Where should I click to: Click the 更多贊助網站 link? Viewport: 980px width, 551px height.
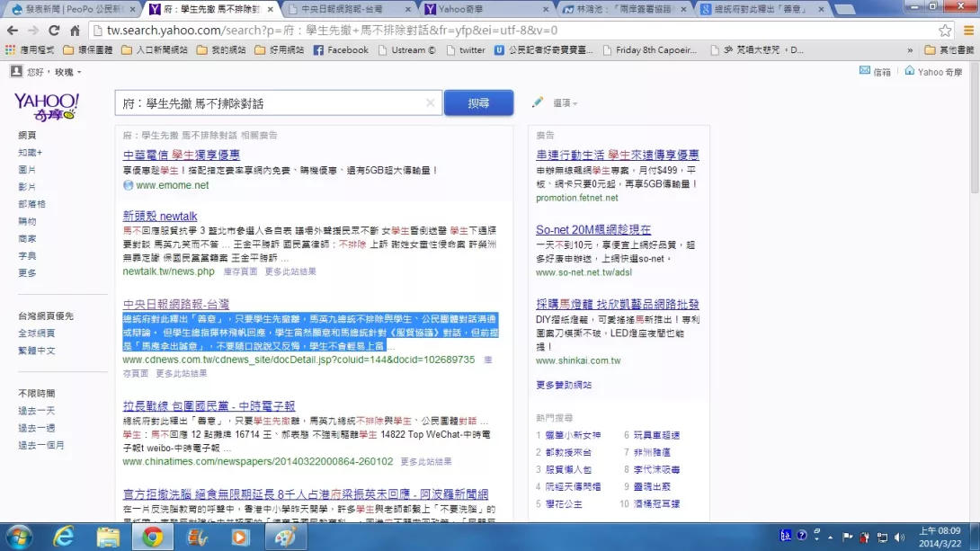point(564,385)
